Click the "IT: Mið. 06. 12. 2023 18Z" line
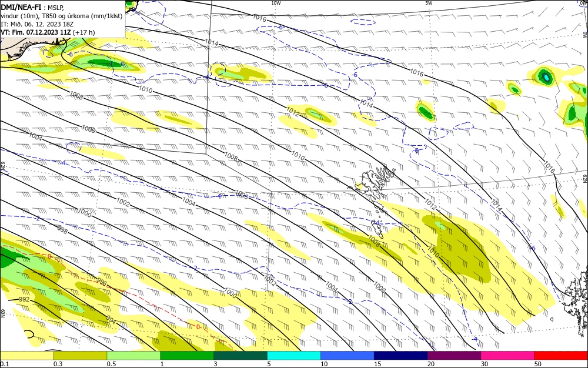This screenshot has height=368, width=588. 37,24
